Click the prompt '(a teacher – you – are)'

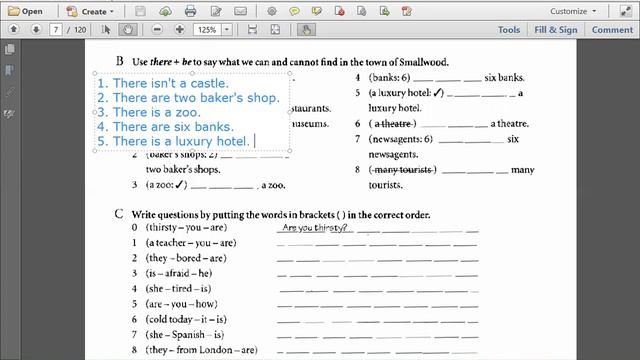[x=191, y=243]
